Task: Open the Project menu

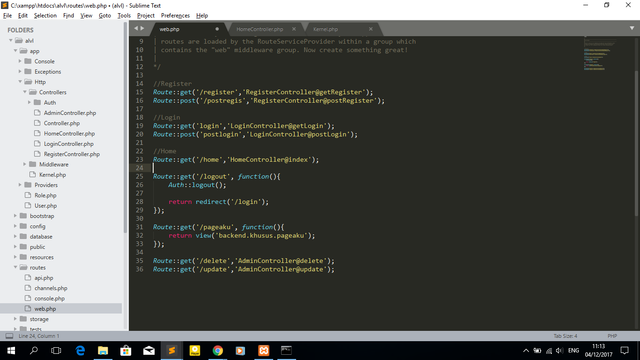Action: (x=146, y=16)
